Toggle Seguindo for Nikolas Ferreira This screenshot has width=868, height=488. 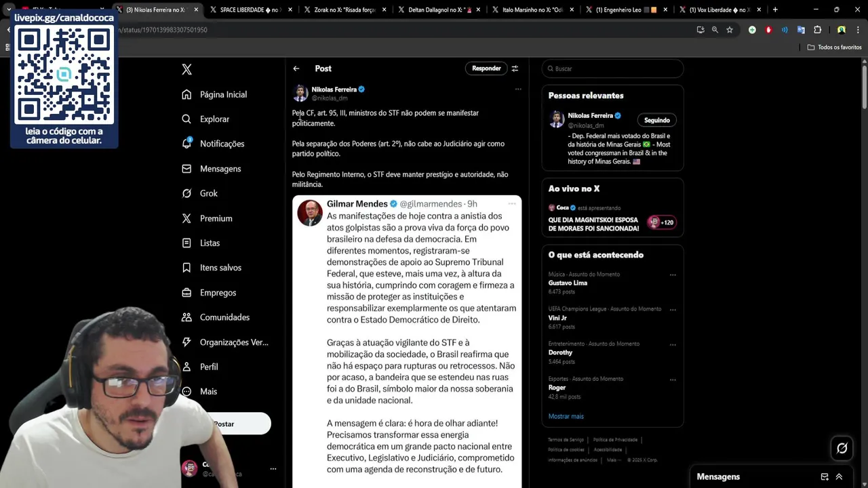pos(656,120)
